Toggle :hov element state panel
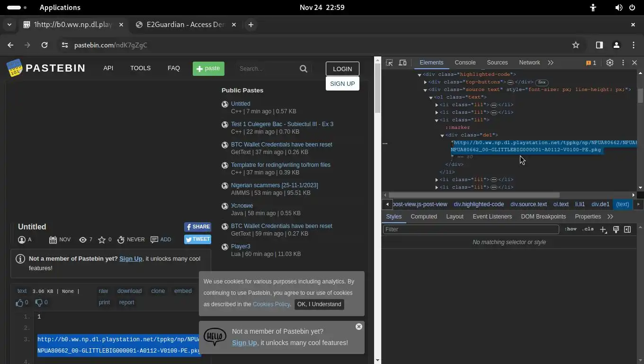 coord(571,229)
